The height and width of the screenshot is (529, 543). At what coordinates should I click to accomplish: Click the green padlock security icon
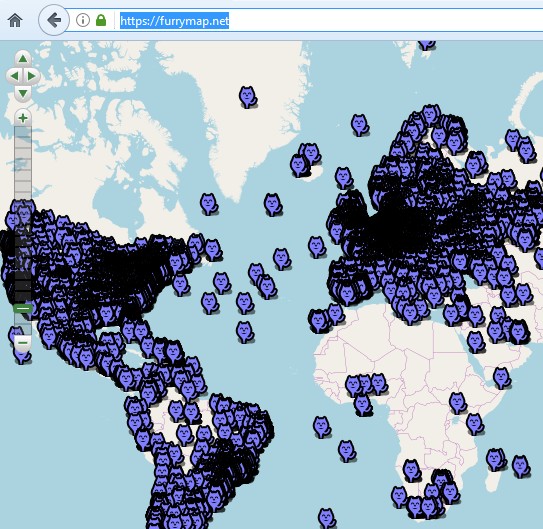[x=101, y=20]
